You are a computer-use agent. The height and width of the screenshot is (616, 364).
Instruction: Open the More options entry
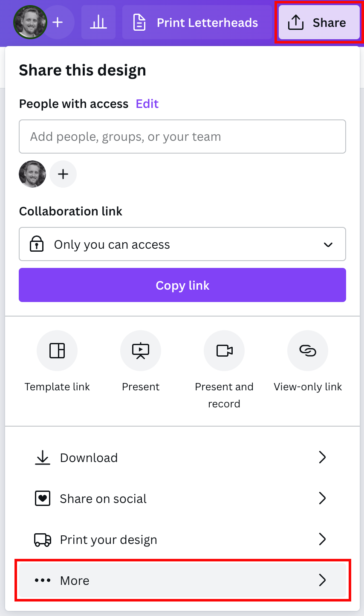point(182,580)
